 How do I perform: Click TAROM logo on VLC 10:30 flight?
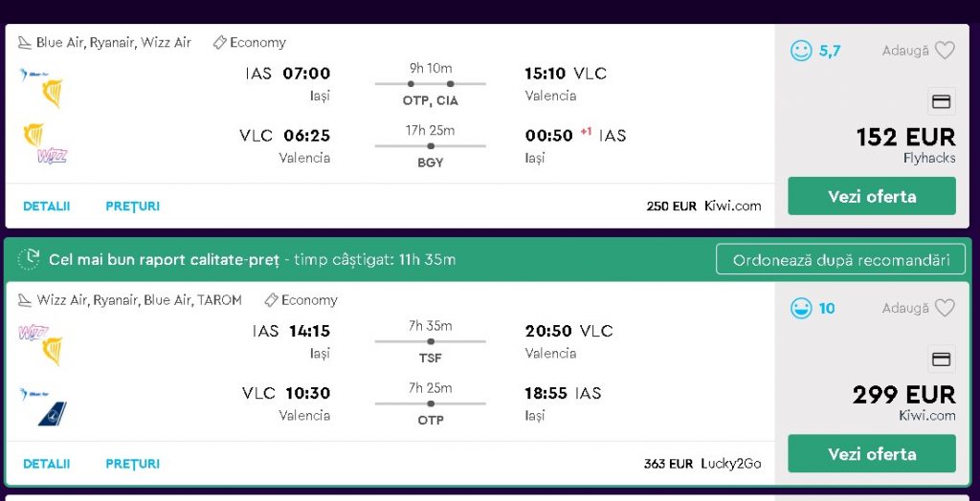click(x=52, y=413)
